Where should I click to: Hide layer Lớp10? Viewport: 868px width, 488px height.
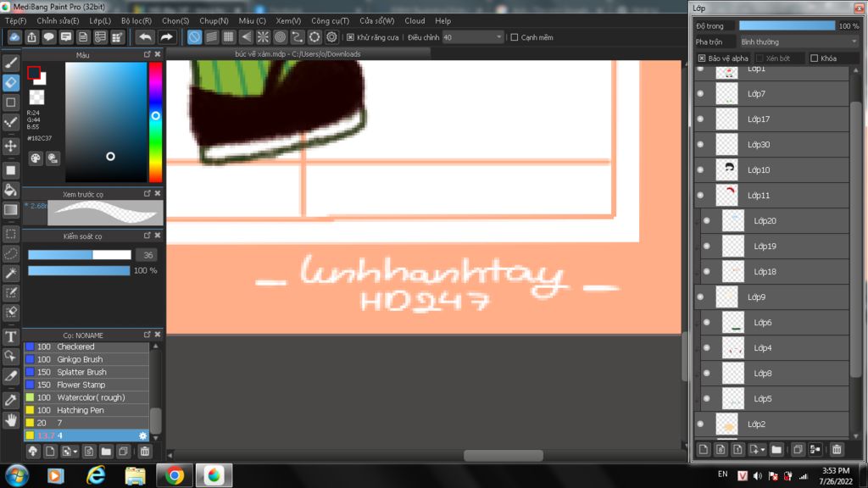700,169
